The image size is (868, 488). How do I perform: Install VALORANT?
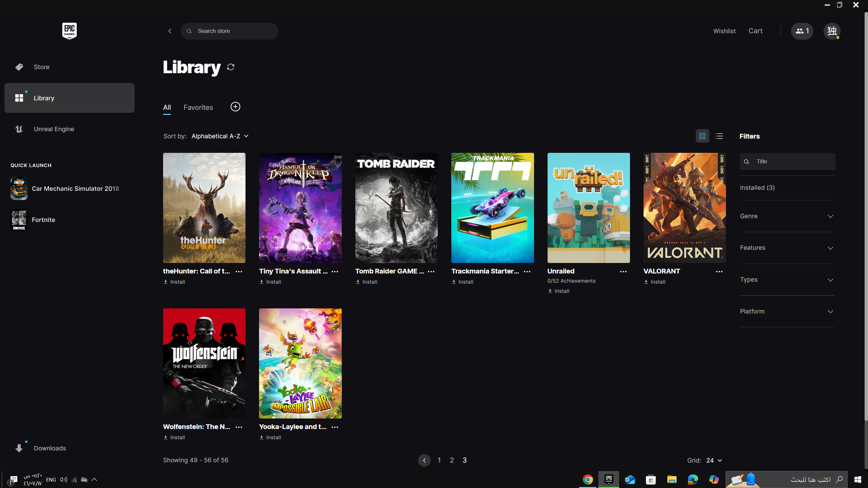coord(655,282)
